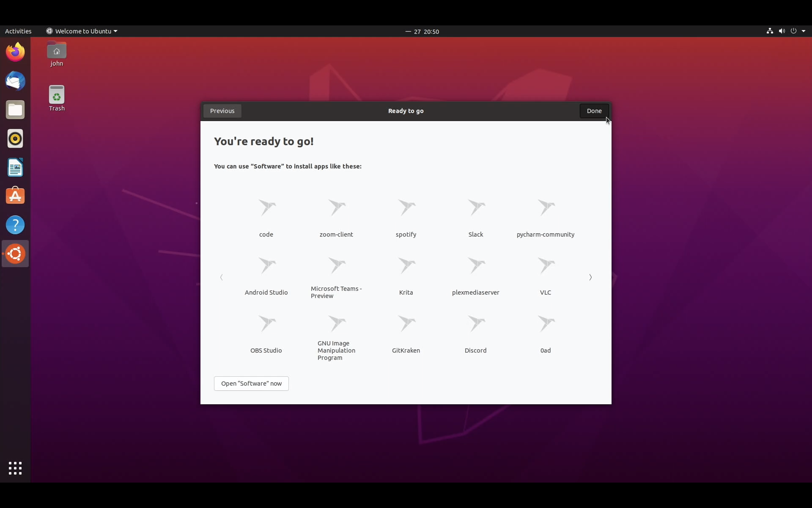Choose the spotify app icon
The height and width of the screenshot is (508, 812).
(x=406, y=207)
